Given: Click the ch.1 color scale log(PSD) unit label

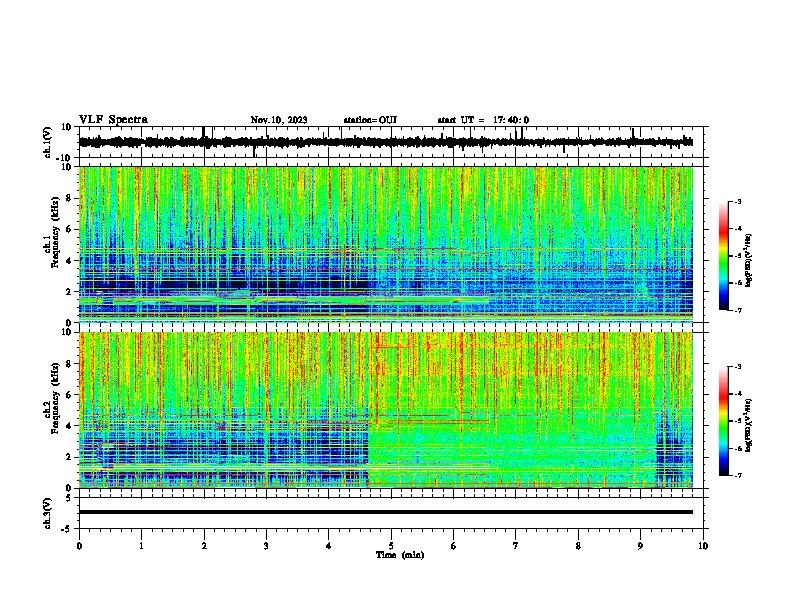Looking at the screenshot, I should click(749, 261).
